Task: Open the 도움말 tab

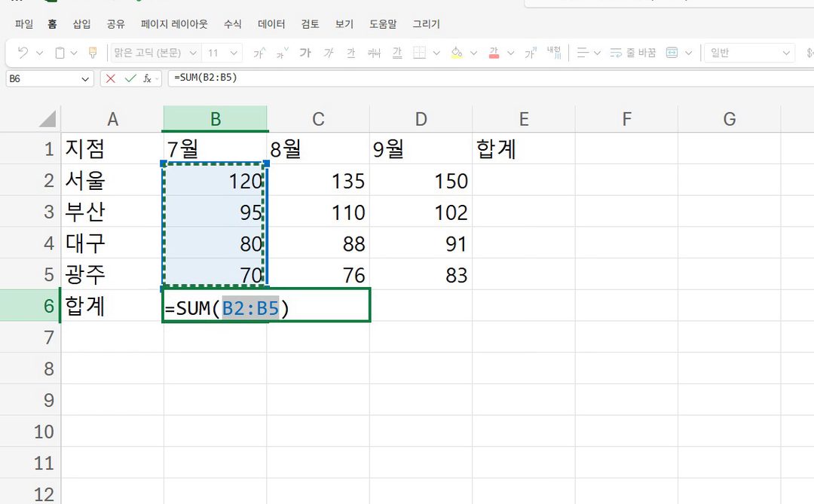Action: (x=383, y=24)
